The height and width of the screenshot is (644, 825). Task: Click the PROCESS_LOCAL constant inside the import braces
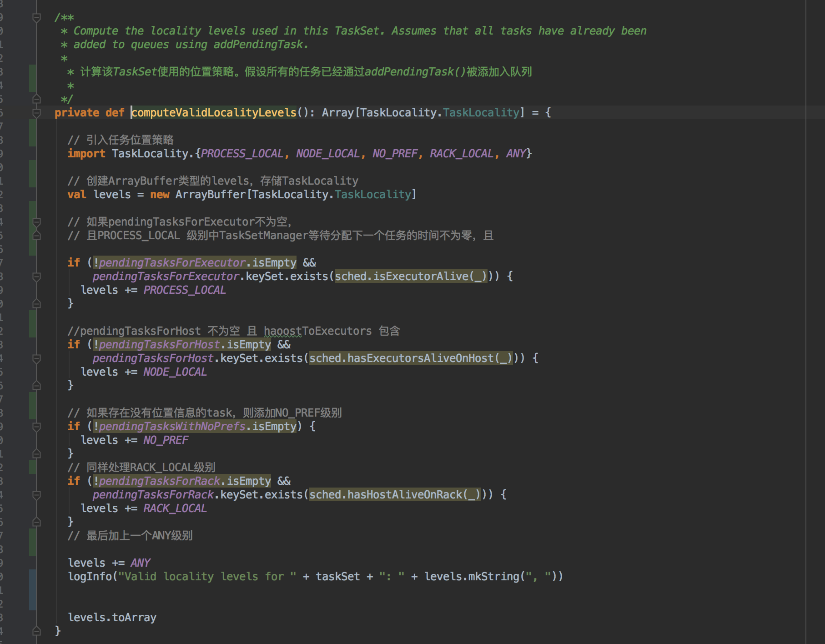point(241,153)
